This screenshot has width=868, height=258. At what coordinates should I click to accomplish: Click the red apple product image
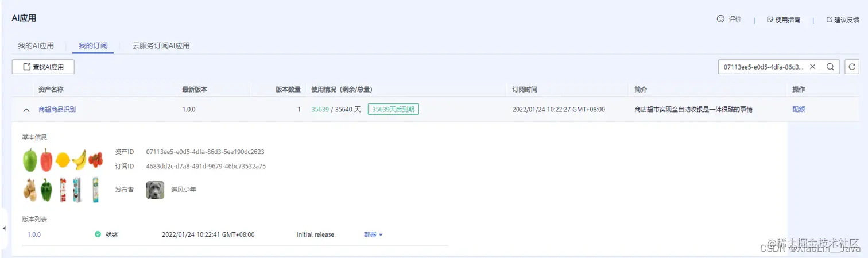[x=46, y=160]
